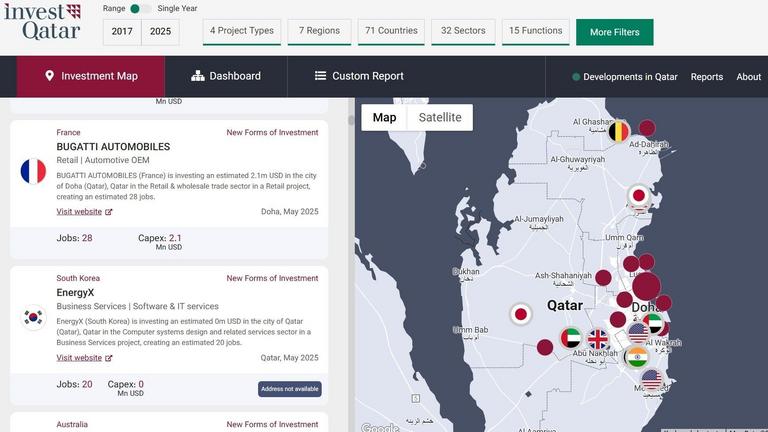The image size is (768, 432).
Task: Open the 32 Sectors filter dropdown
Action: [463, 31]
